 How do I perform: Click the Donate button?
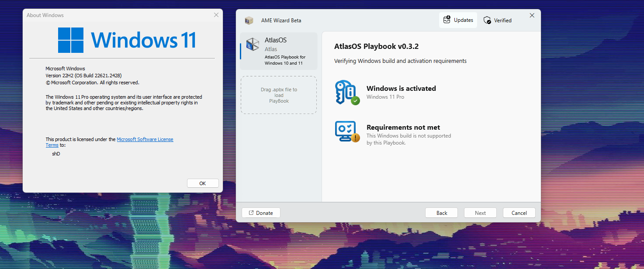(261, 213)
